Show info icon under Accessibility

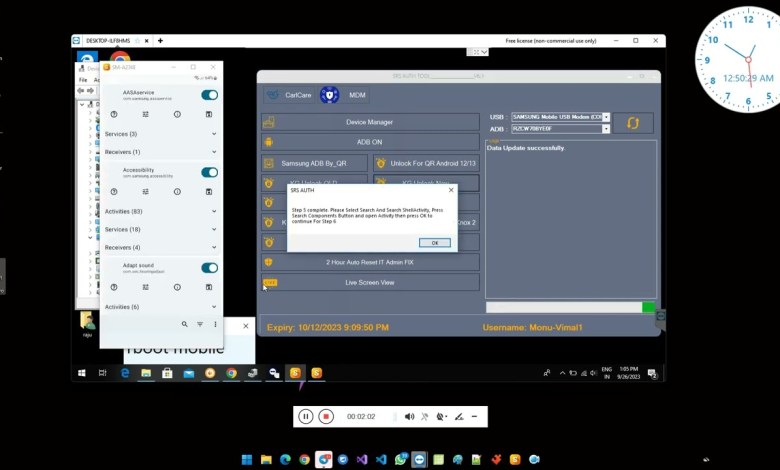coord(177,191)
